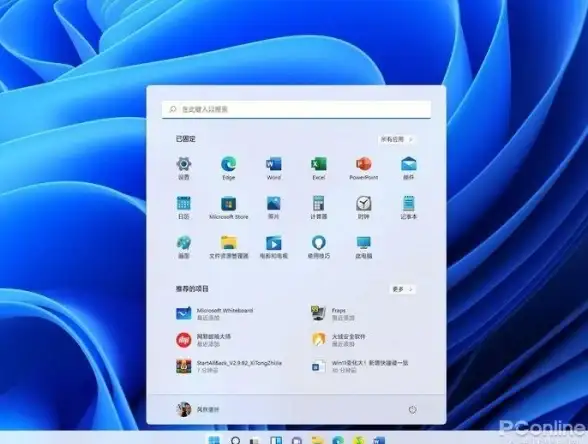Open Word from the pinned apps grid
The image size is (588, 444).
[274, 168]
